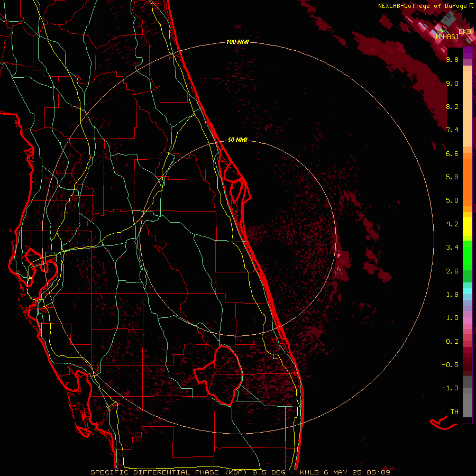Click the 100 NMI range ring label

pyautogui.click(x=237, y=42)
